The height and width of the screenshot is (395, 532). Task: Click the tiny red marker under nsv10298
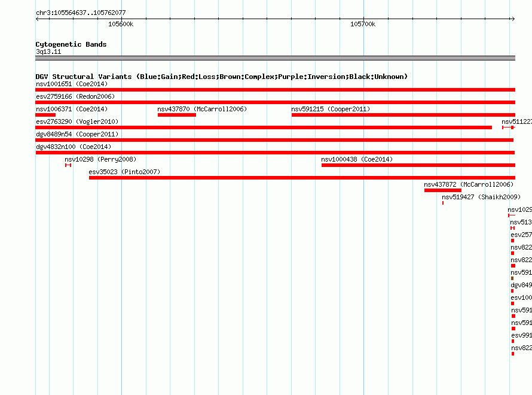coord(68,165)
